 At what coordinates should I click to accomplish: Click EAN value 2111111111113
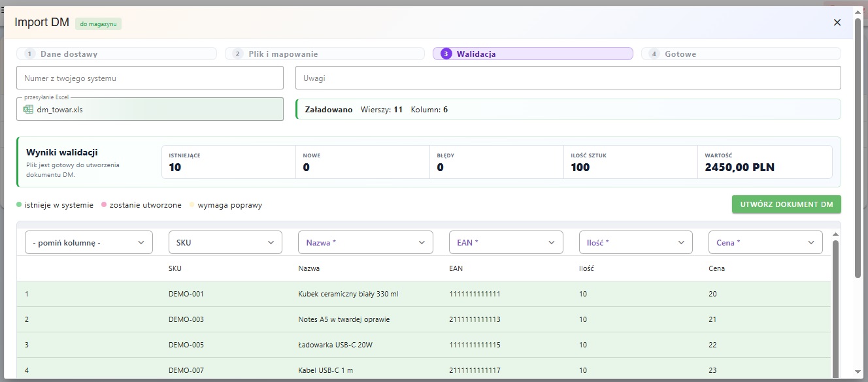point(475,319)
